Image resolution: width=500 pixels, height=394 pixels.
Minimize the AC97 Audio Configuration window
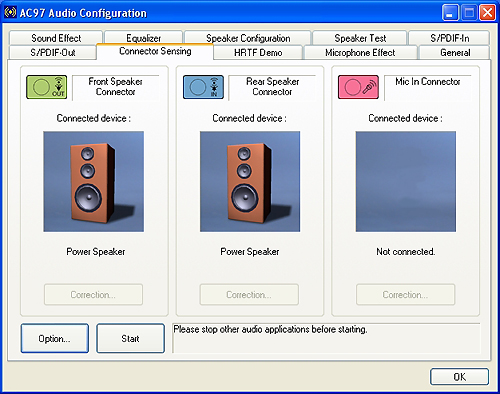tap(450, 13)
